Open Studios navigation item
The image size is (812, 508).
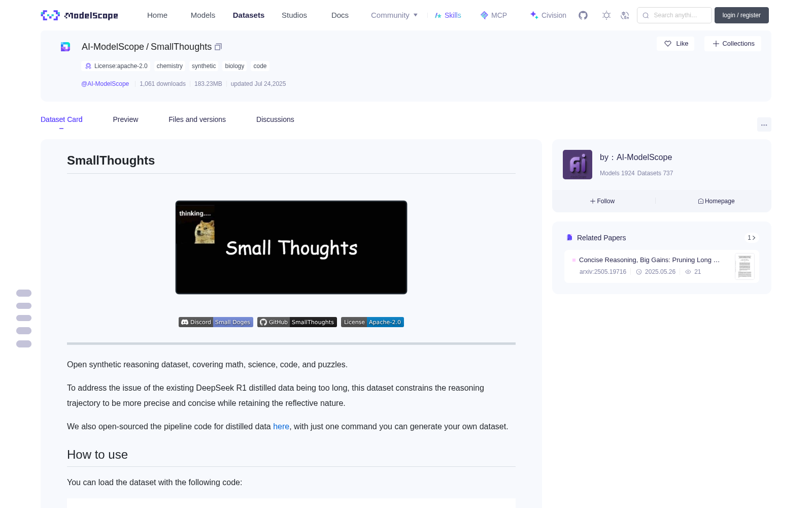click(294, 15)
